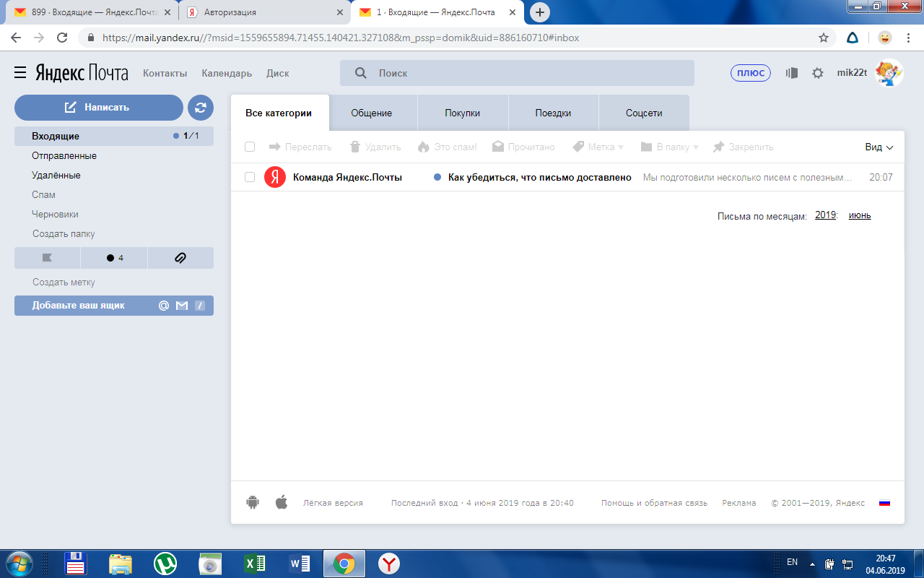This screenshot has height=578, width=924.
Task: Open Yandex Browser from taskbar
Action: point(389,564)
